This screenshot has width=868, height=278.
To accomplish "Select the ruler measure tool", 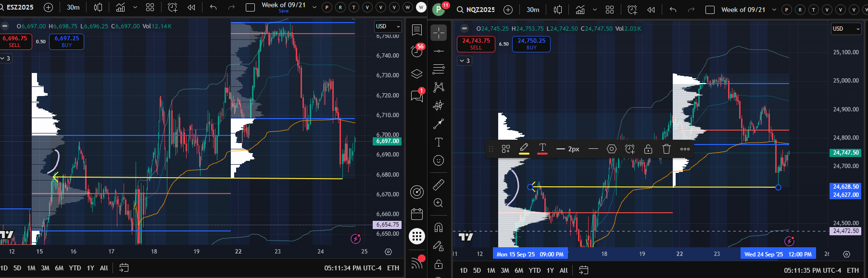I will pyautogui.click(x=439, y=184).
